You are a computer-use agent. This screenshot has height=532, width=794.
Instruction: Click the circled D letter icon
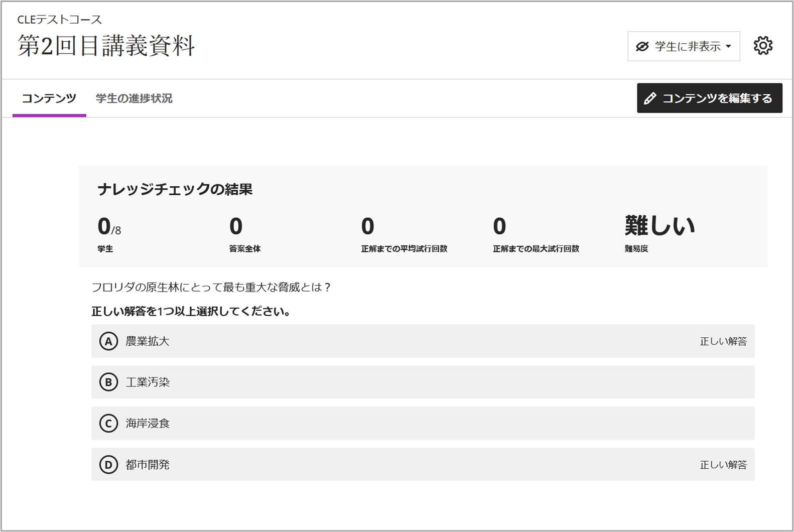coord(108,465)
